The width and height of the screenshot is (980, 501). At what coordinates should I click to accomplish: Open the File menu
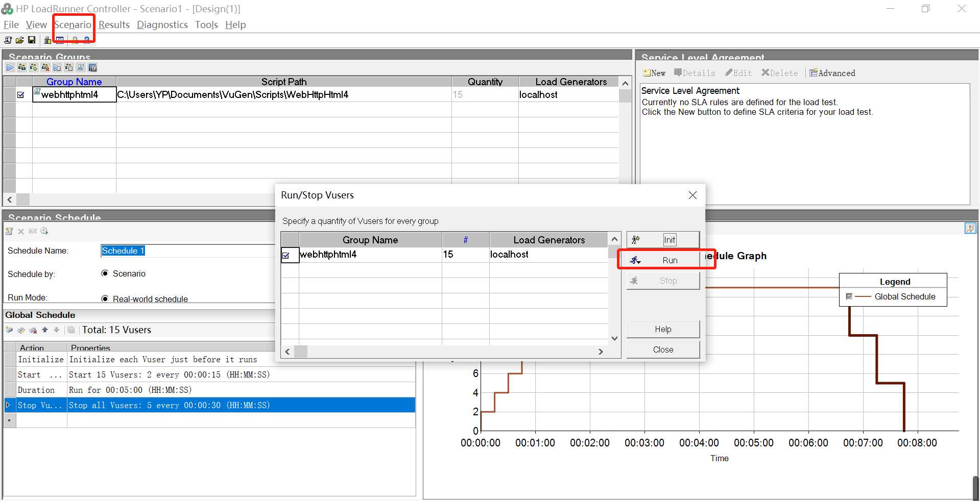tap(11, 24)
